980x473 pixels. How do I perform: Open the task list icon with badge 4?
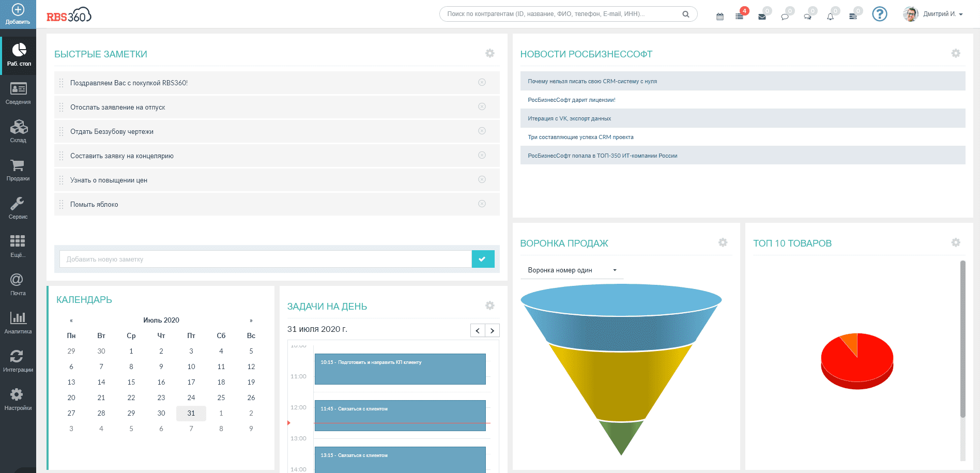[740, 16]
